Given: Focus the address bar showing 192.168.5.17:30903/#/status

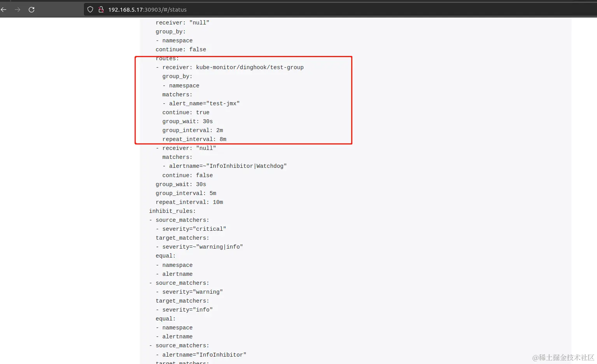Looking at the screenshot, I should (340, 10).
